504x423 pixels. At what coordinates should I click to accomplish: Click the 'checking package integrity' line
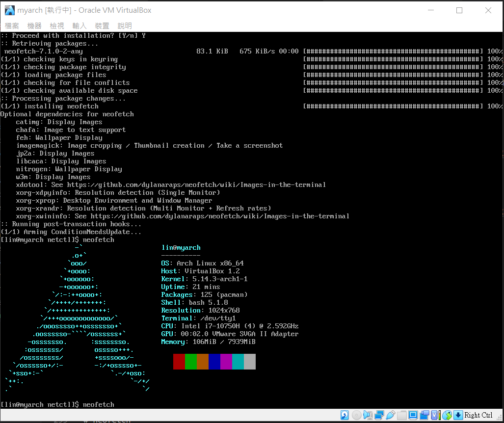[x=252, y=67]
